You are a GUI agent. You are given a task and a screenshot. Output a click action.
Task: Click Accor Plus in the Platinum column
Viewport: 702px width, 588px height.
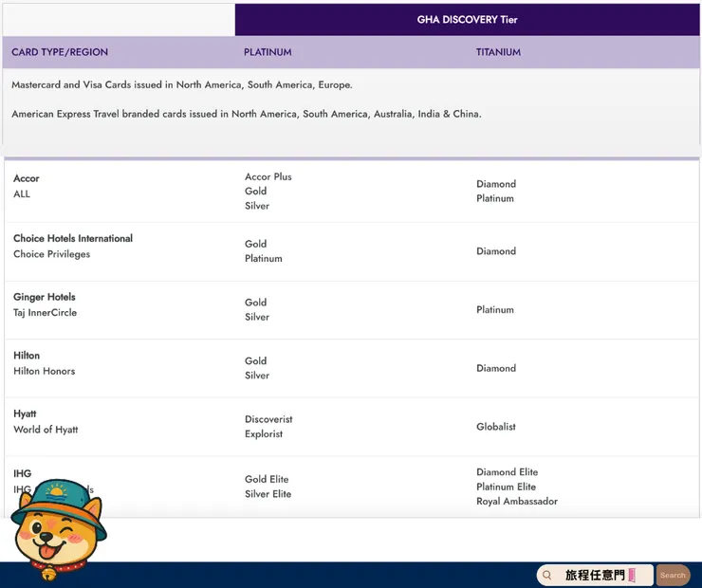point(268,176)
